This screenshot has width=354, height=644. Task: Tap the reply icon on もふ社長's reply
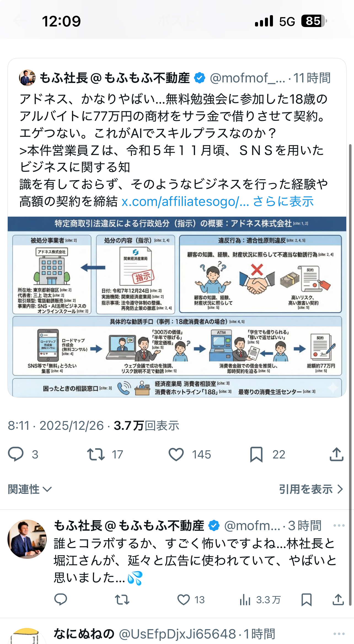pyautogui.click(x=61, y=600)
